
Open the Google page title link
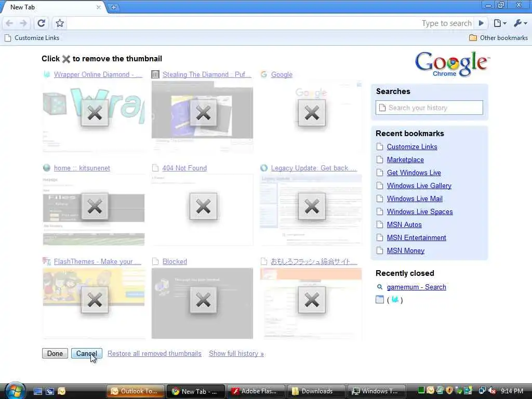[x=282, y=75]
